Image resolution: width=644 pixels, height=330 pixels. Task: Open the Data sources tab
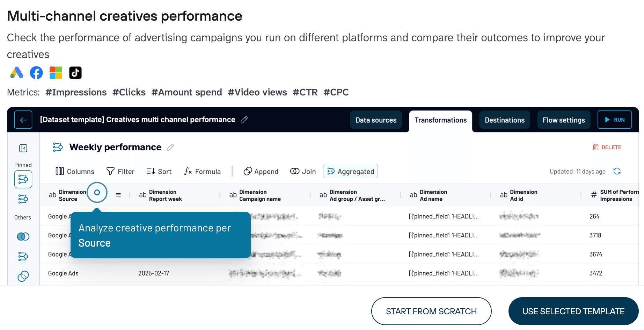(x=376, y=120)
